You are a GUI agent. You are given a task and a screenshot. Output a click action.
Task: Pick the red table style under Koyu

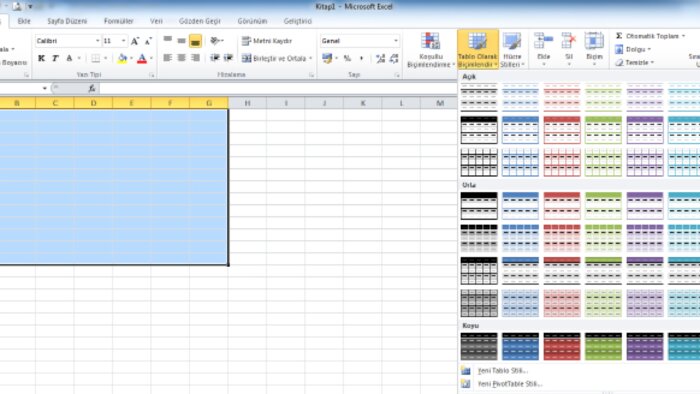(x=562, y=346)
